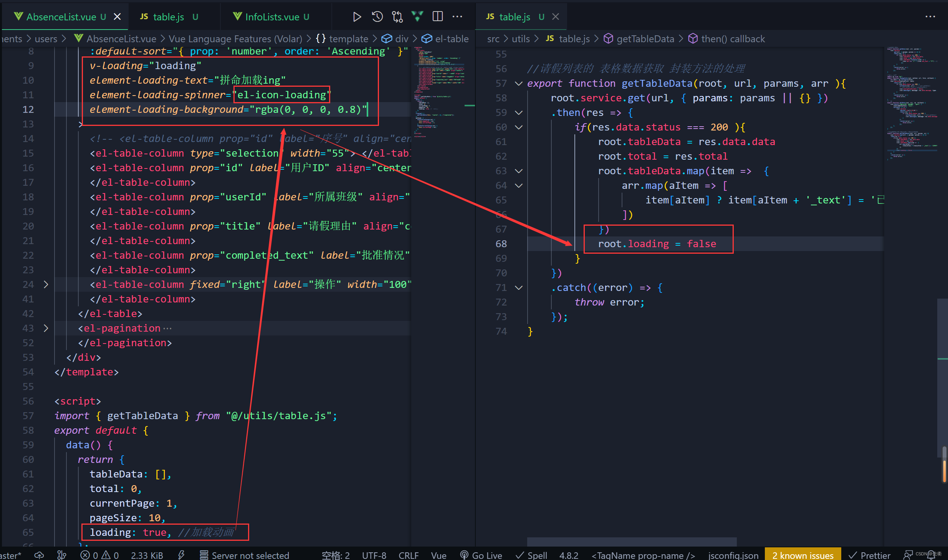
Task: Collapse getTableData function at line 57
Action: [x=519, y=83]
